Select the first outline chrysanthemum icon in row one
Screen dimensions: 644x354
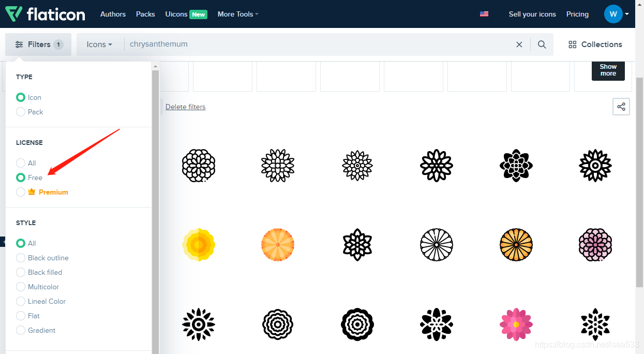point(199,166)
